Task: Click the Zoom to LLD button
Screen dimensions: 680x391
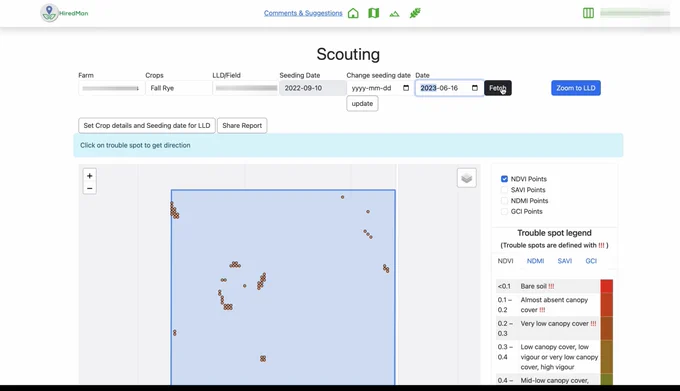Action: click(x=576, y=88)
